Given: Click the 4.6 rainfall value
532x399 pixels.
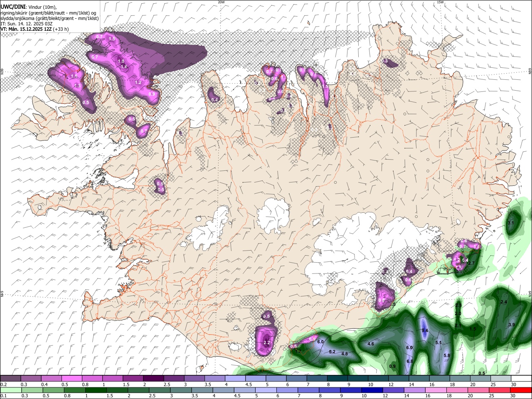Looking at the screenshot, I should pyautogui.click(x=371, y=344).
